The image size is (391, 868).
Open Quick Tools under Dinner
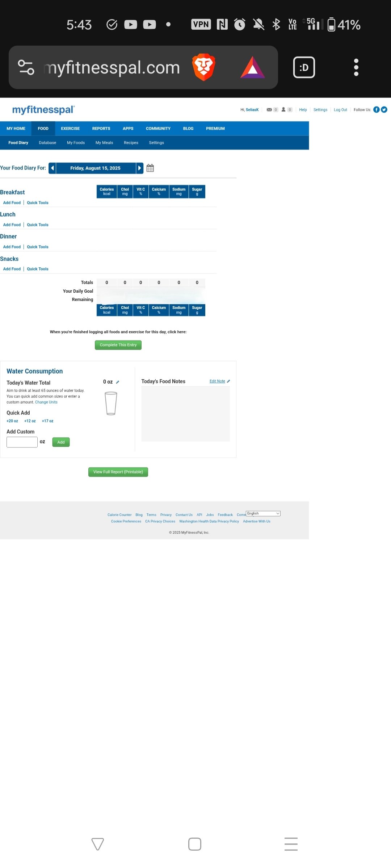tap(38, 247)
